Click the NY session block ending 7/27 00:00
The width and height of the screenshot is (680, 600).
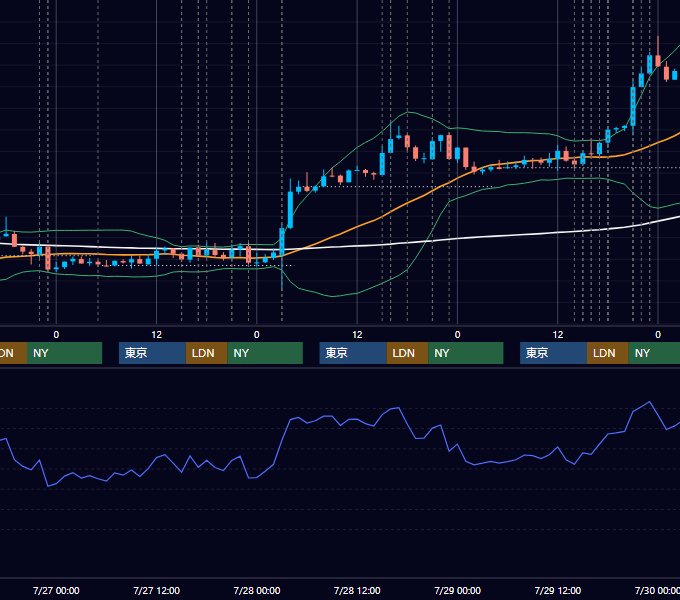click(x=64, y=353)
